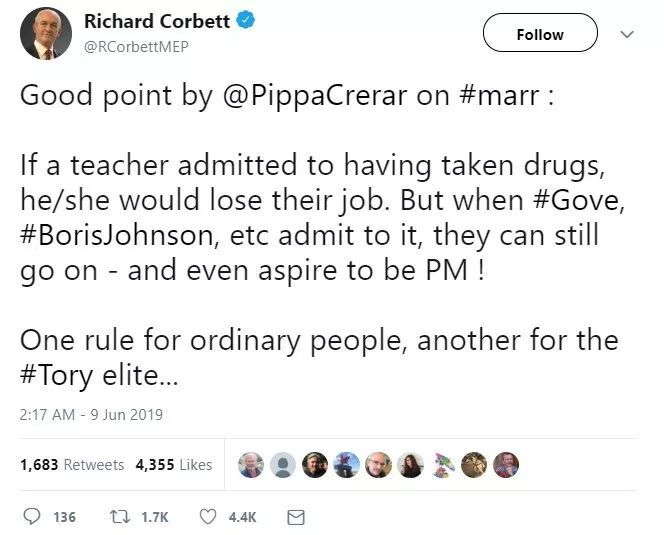The height and width of the screenshot is (535, 664).
Task: Click the last liker avatar in row
Action: click(x=506, y=465)
